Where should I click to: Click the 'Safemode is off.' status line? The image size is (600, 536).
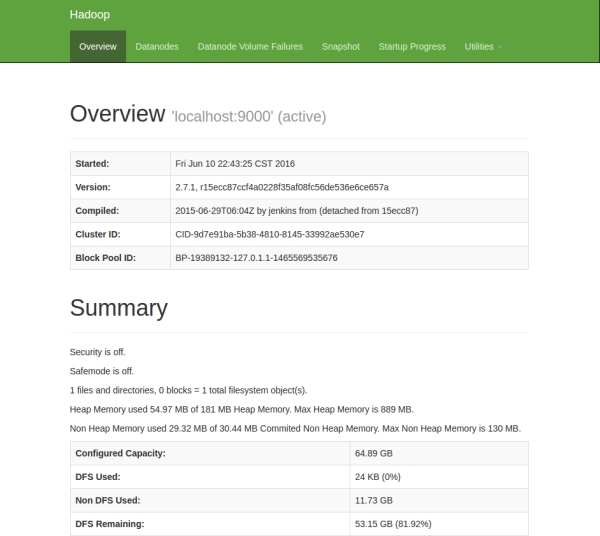point(101,371)
